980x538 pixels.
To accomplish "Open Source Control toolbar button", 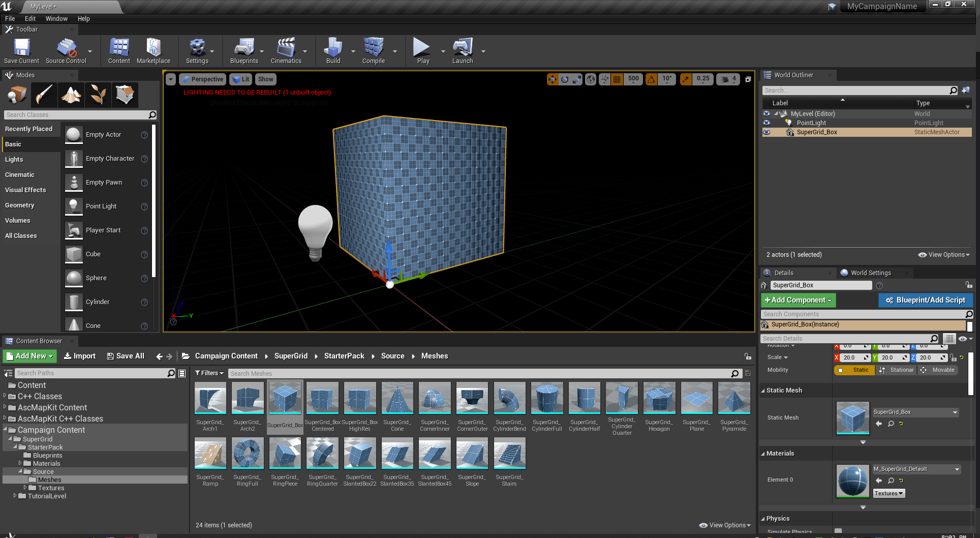I will pyautogui.click(x=66, y=51).
